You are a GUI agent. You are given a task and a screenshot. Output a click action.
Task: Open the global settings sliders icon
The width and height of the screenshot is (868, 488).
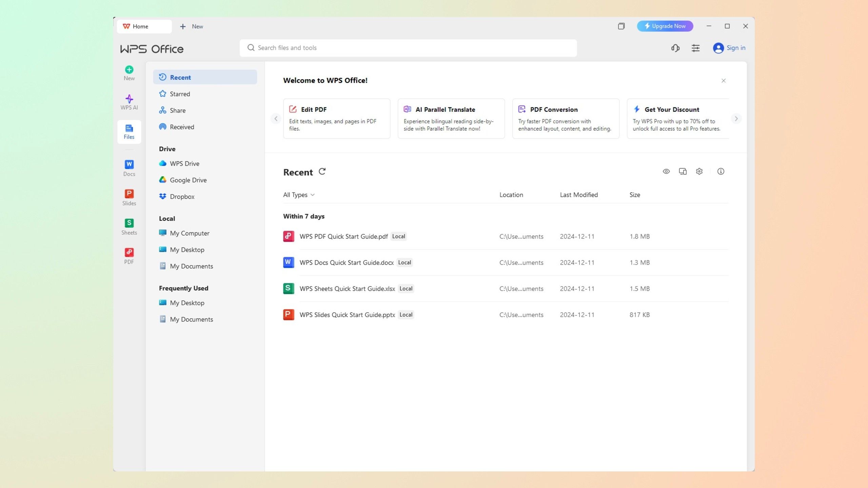point(695,48)
